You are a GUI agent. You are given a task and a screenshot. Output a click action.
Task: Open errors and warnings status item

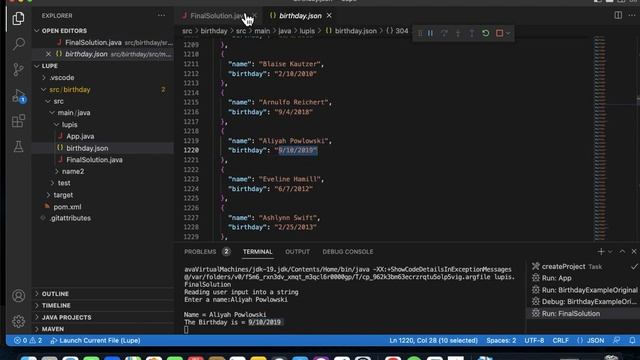[x=28, y=340]
